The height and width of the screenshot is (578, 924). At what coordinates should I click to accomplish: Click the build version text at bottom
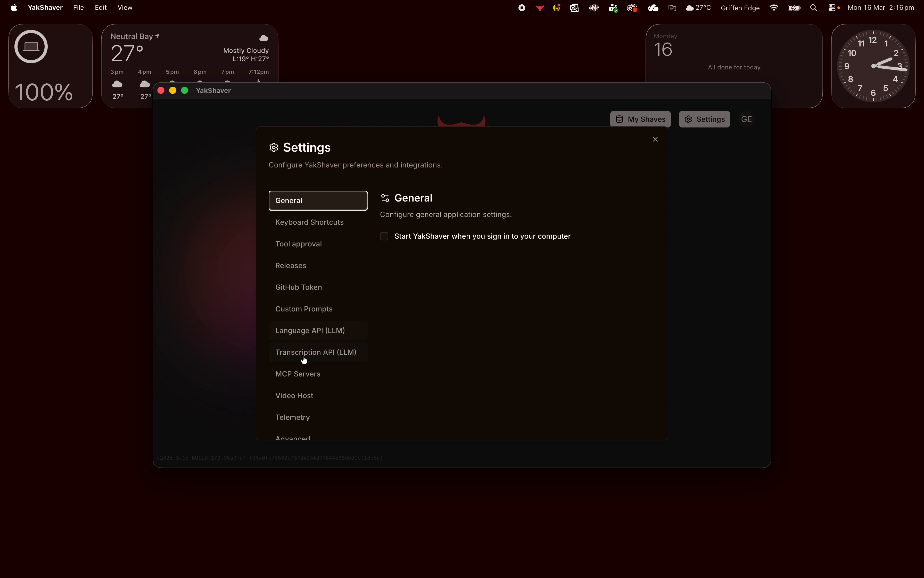point(270,458)
